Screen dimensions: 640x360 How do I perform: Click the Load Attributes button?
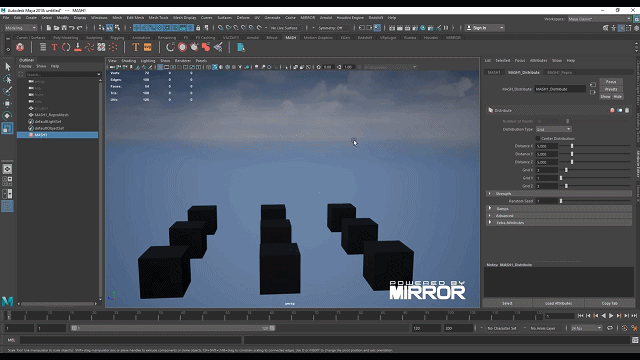point(558,303)
